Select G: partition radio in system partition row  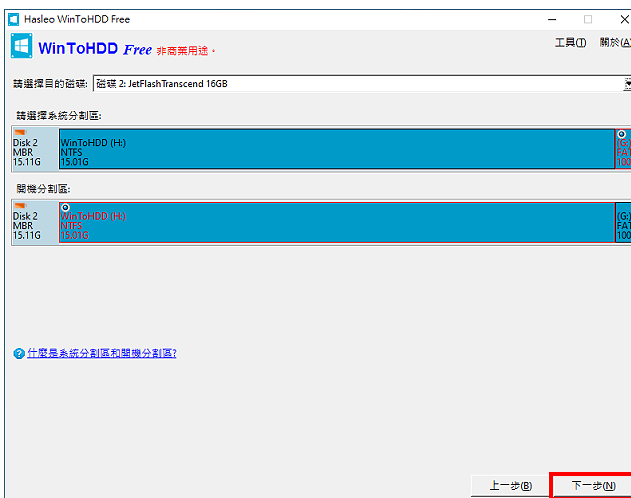point(622,134)
